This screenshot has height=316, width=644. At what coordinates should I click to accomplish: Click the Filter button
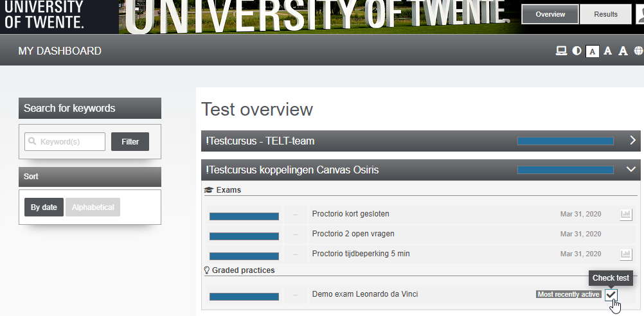pos(130,141)
